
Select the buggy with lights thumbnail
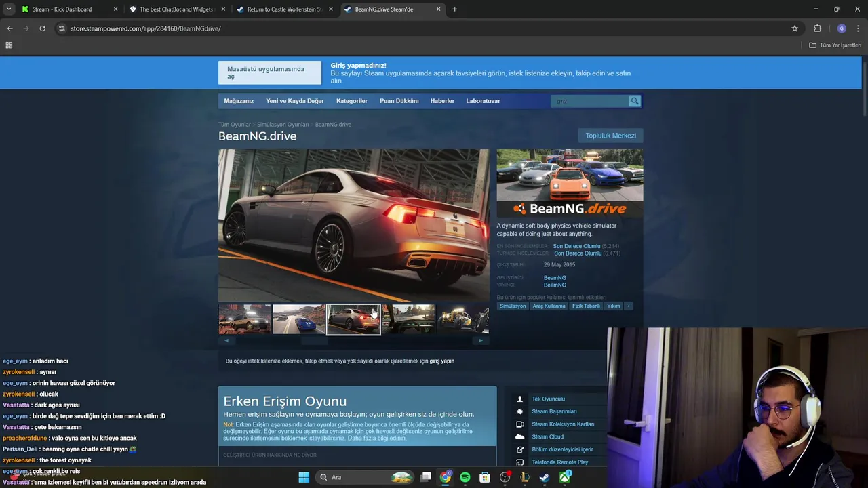click(x=462, y=319)
